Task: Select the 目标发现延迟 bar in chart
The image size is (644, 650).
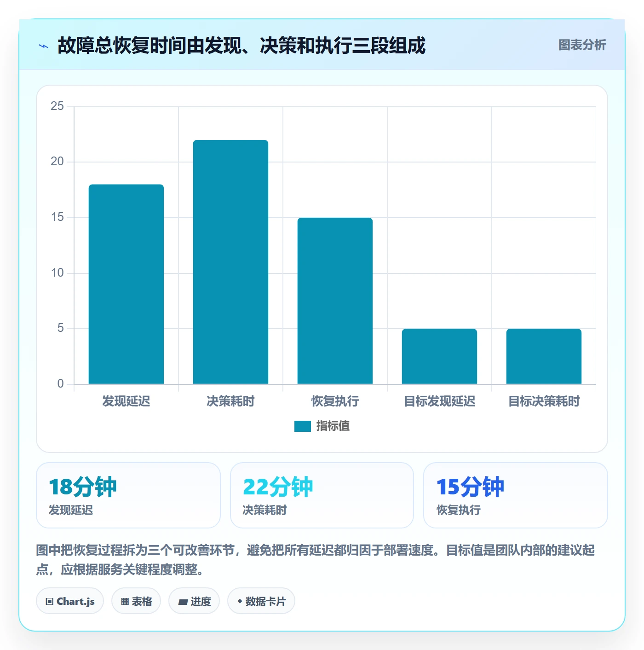Action: tap(439, 356)
